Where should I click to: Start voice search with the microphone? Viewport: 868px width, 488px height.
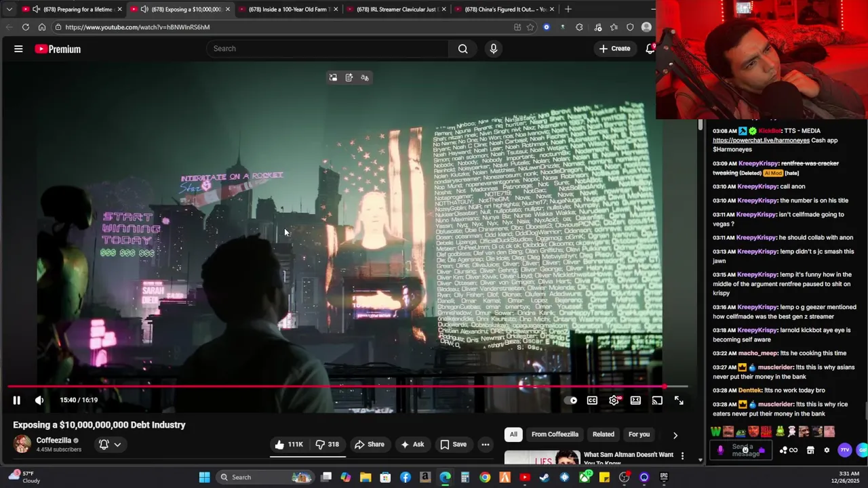[493, 48]
